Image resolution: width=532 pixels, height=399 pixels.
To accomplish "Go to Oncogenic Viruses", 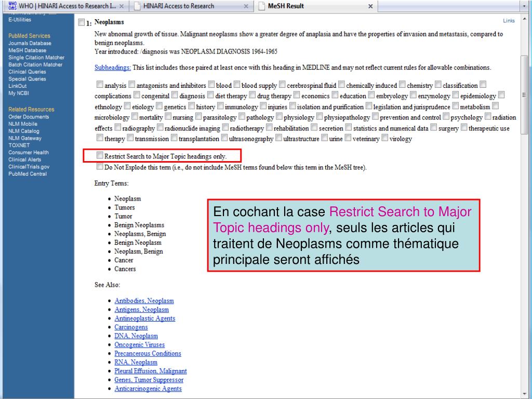I will pyautogui.click(x=139, y=345).
